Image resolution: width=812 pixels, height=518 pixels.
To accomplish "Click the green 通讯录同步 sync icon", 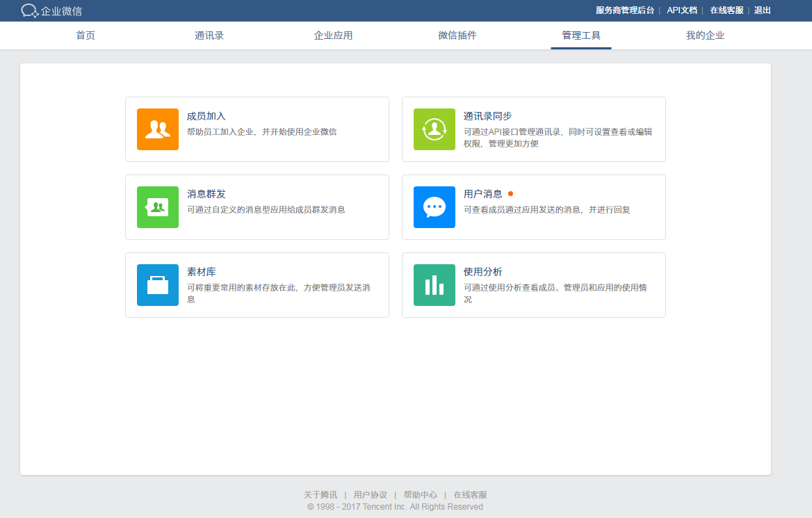I will [434, 129].
